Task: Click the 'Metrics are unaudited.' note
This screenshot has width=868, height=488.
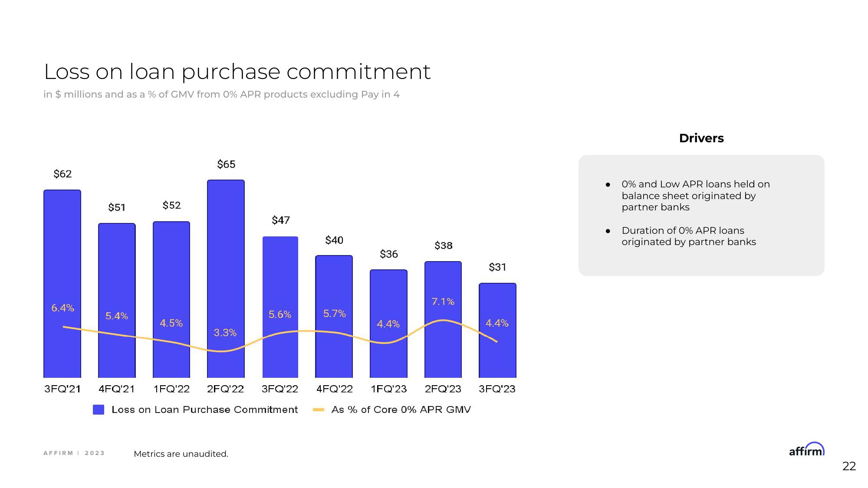Action: tap(181, 454)
